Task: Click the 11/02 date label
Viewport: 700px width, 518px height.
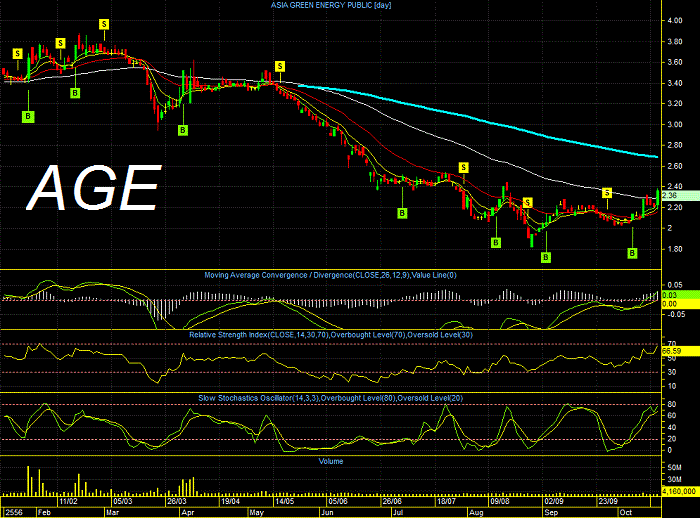Action: click(68, 501)
